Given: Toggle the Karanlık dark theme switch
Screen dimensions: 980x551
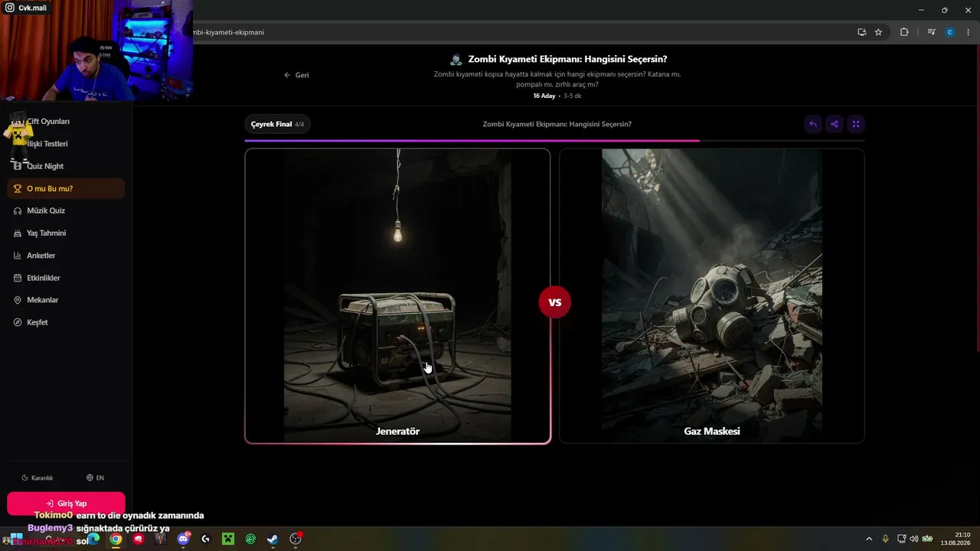Looking at the screenshot, I should pos(38,478).
